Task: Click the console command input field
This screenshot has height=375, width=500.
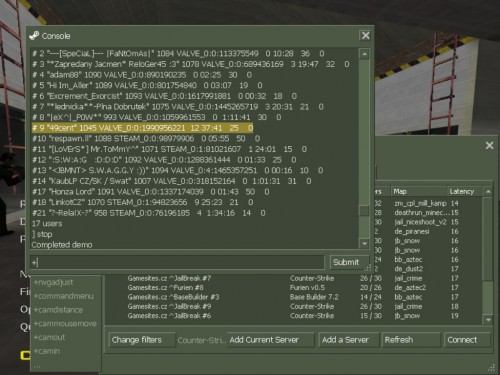Action: pyautogui.click(x=177, y=263)
